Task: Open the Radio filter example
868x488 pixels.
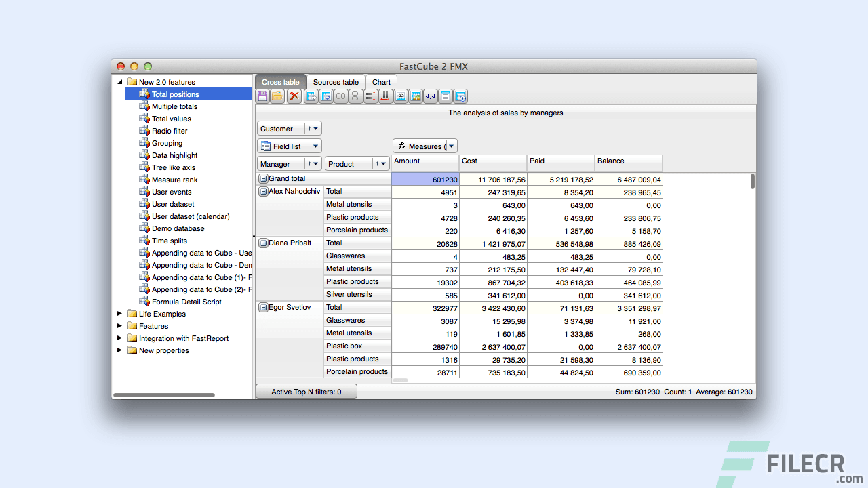Action: tap(169, 131)
